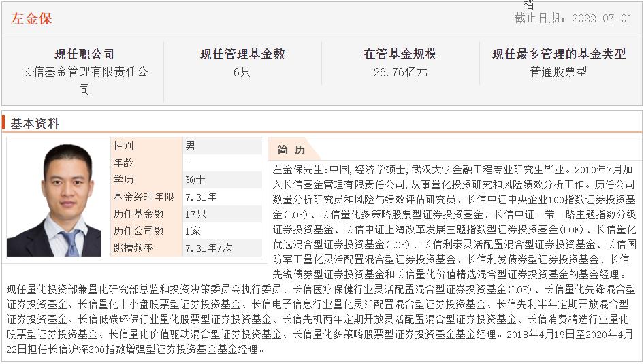Click the 现任职公司 header

coord(84,54)
